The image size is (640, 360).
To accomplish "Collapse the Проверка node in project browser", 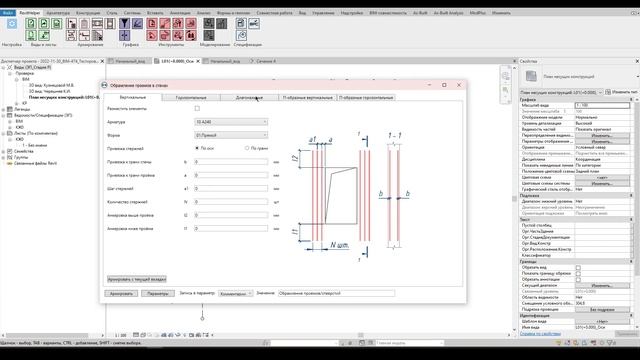I will [x=10, y=73].
